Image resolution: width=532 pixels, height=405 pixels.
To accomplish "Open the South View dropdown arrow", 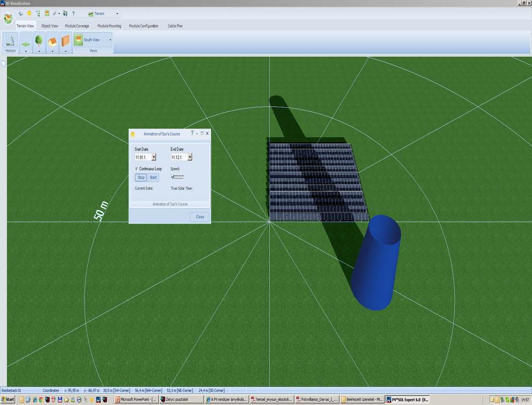I will point(110,39).
